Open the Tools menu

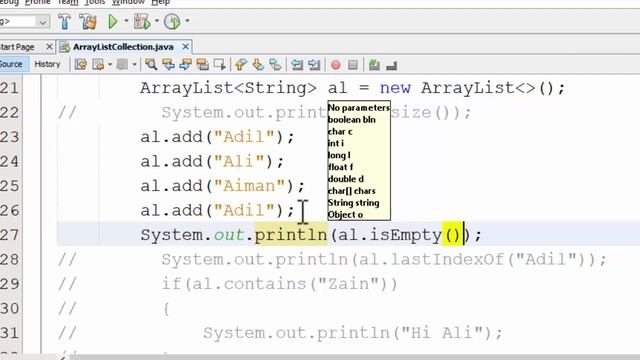(x=95, y=2)
